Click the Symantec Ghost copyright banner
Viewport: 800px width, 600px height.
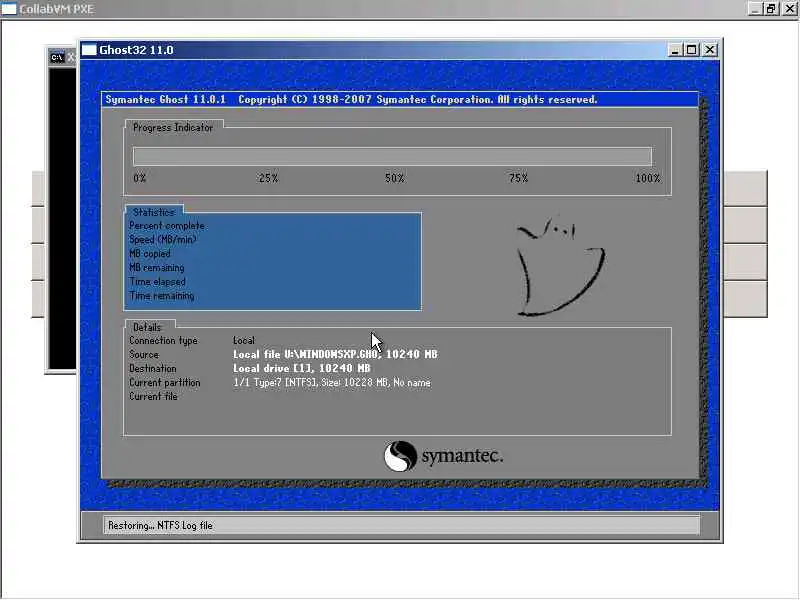click(399, 99)
